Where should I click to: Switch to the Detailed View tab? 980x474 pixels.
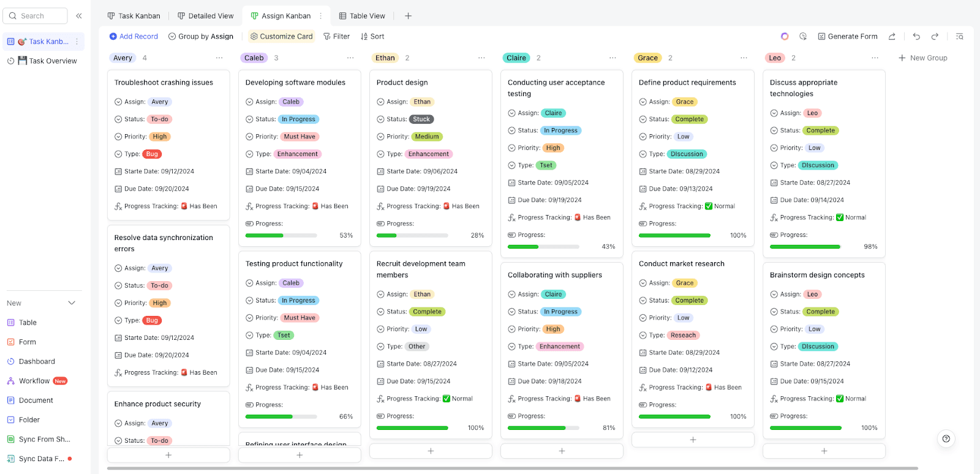(x=205, y=16)
